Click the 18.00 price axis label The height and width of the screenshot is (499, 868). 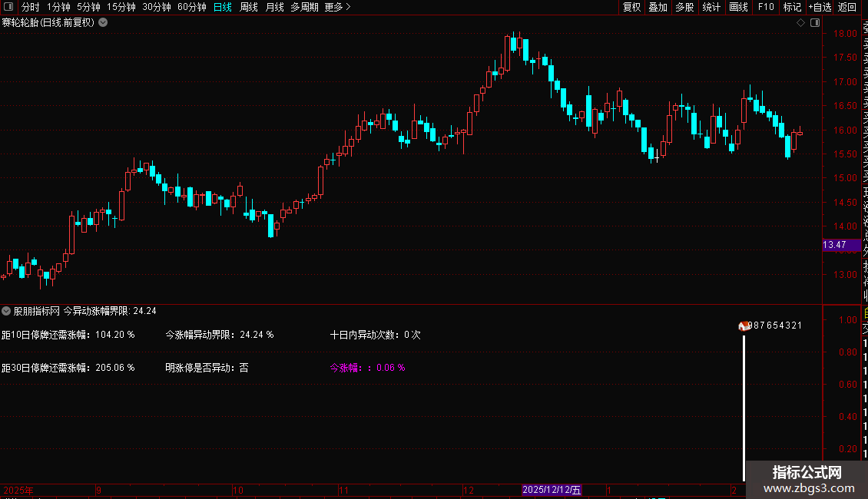click(x=845, y=34)
